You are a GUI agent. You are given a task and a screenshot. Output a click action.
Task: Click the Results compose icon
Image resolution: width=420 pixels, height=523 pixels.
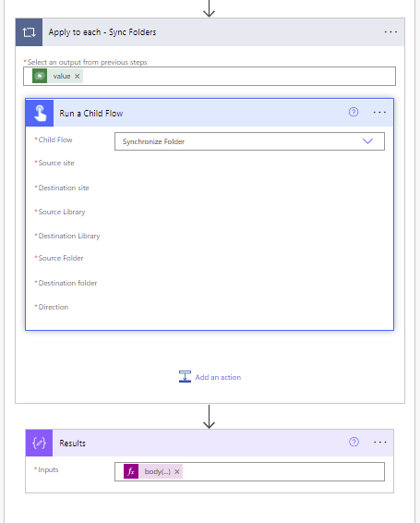click(40, 443)
